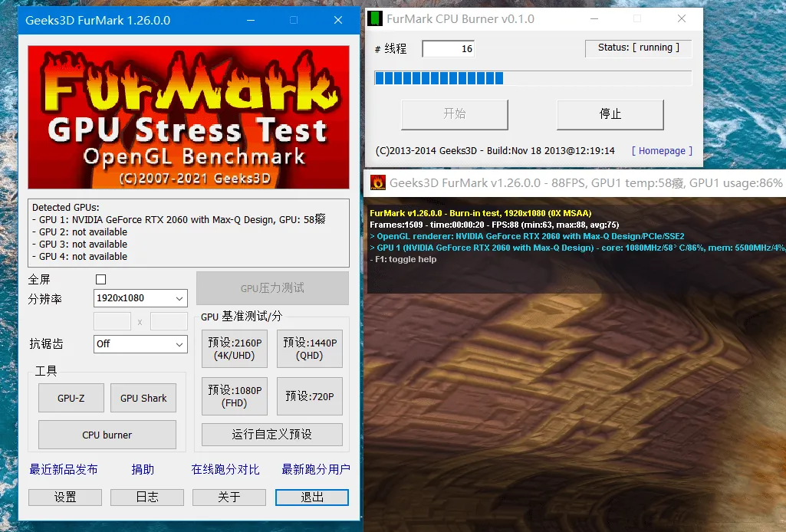Viewport: 786px width, 532px height.
Task: Run the 1080P FHD benchmark preset
Action: pos(234,396)
